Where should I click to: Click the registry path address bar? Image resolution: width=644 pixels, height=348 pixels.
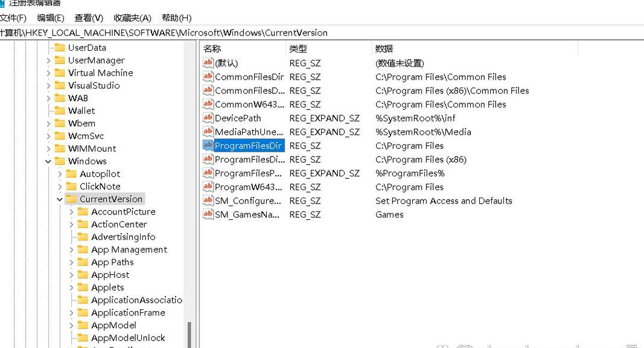(x=322, y=33)
